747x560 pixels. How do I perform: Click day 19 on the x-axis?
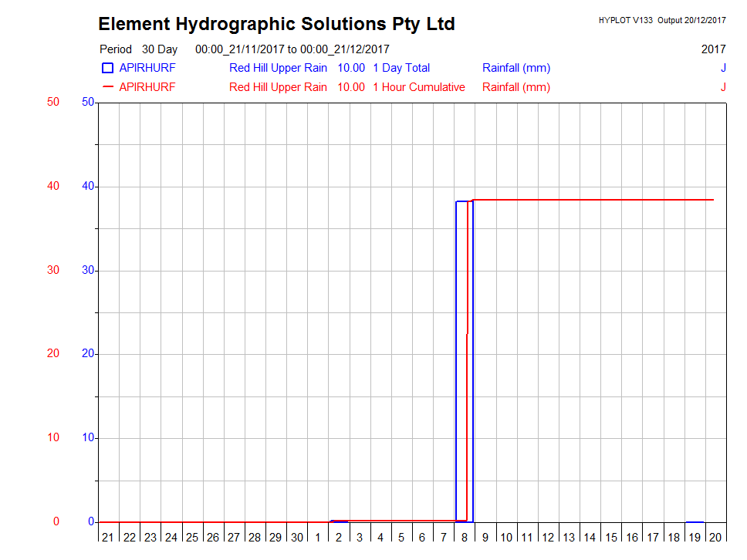coord(695,538)
